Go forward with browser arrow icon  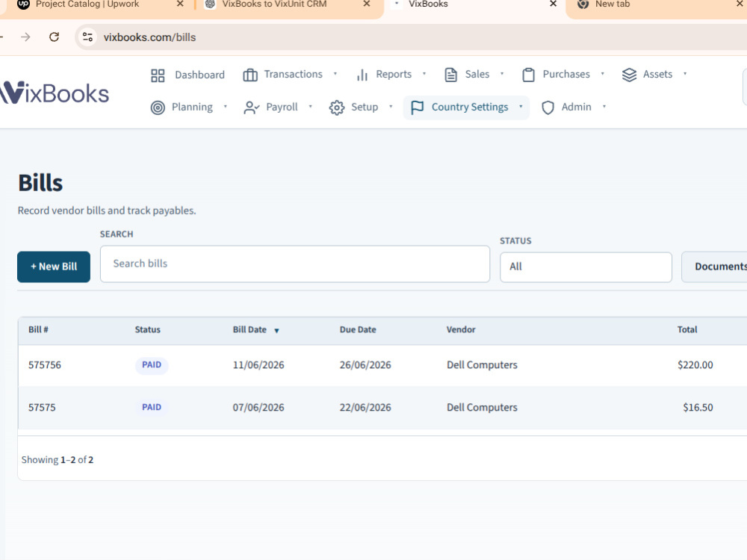point(25,37)
